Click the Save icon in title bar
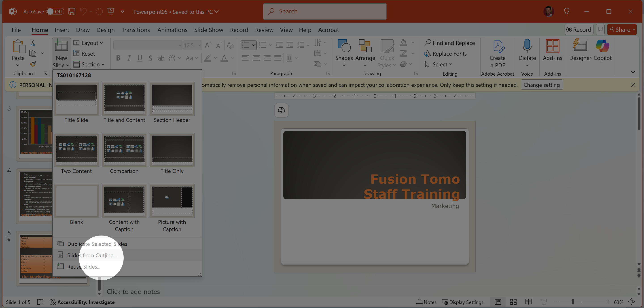 click(72, 11)
